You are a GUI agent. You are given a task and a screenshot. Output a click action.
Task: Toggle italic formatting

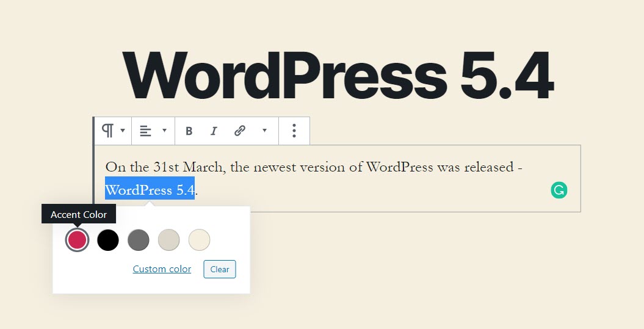214,131
